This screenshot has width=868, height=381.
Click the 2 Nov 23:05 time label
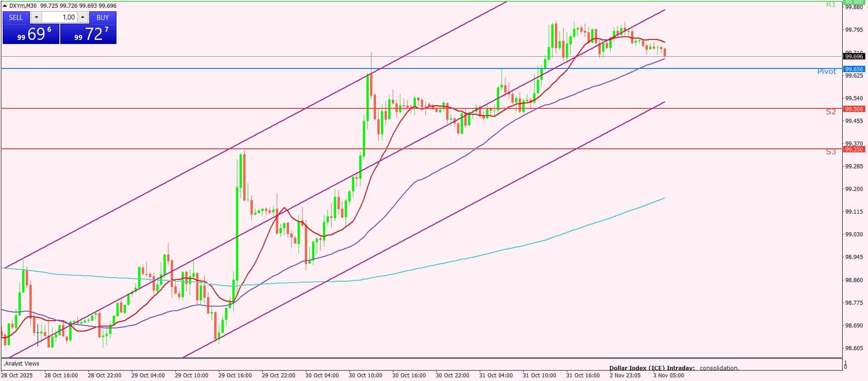click(x=625, y=376)
